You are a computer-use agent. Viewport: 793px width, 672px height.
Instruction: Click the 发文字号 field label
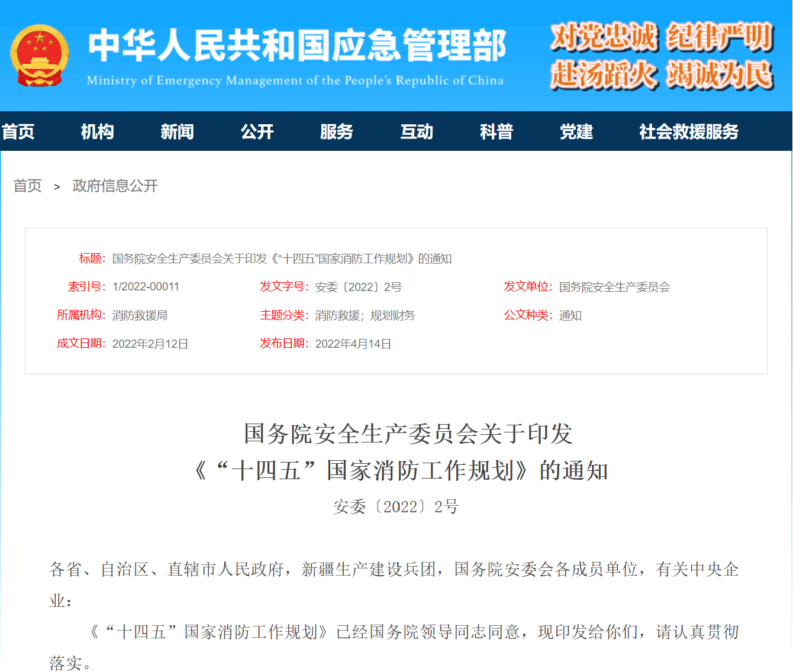click(x=284, y=287)
